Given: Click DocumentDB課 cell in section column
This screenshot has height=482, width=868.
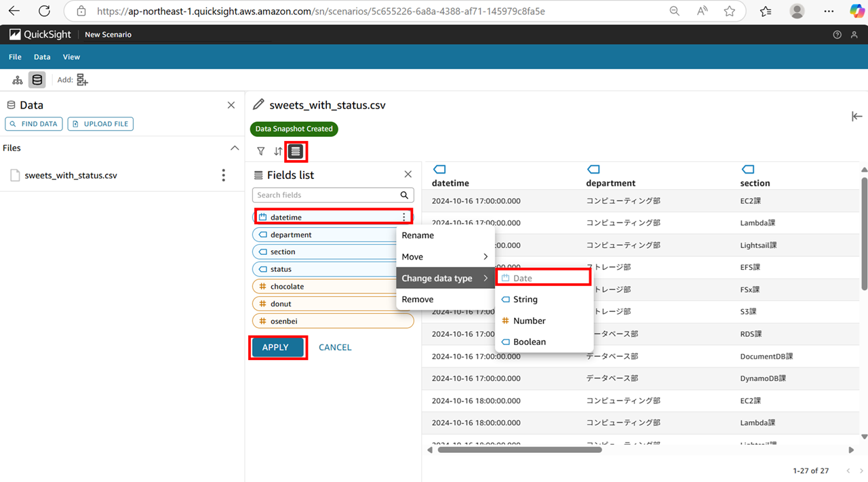Looking at the screenshot, I should tap(766, 356).
